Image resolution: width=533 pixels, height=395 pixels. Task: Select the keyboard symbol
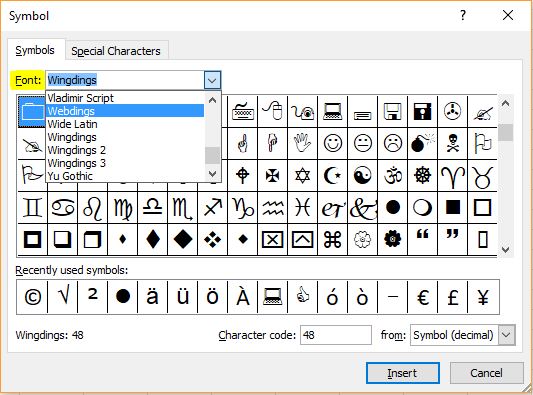243,111
